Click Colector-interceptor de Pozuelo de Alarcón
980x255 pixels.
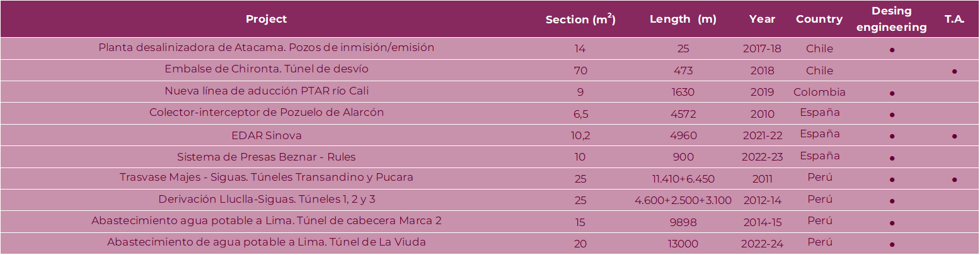click(x=266, y=113)
